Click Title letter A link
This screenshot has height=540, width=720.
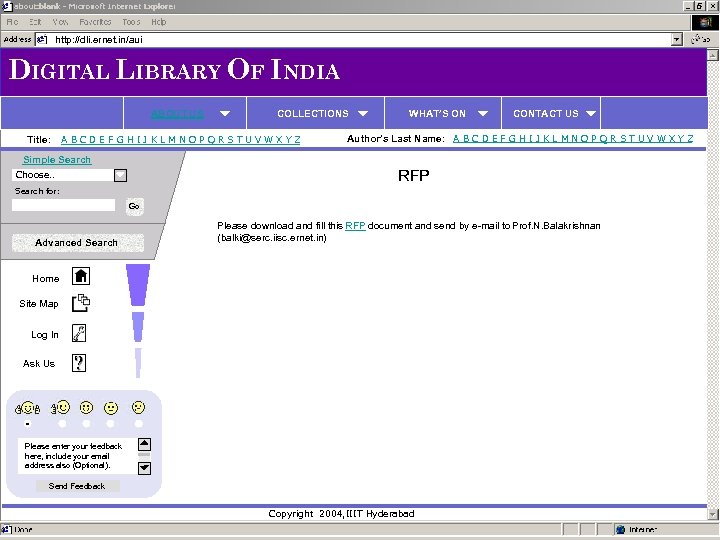[x=64, y=140]
